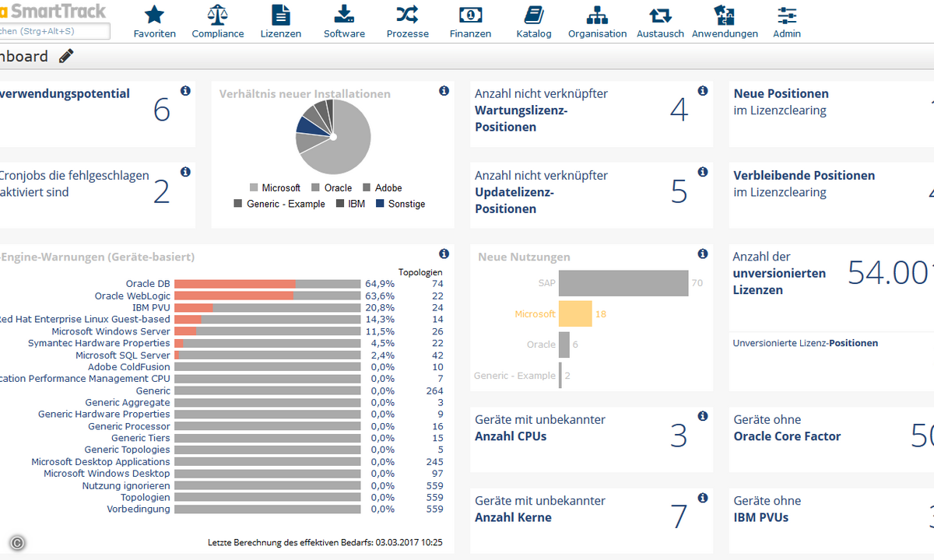Viewport: 934px width, 560px height.
Task: Click topology count "264" in the Generic row
Action: point(435,391)
